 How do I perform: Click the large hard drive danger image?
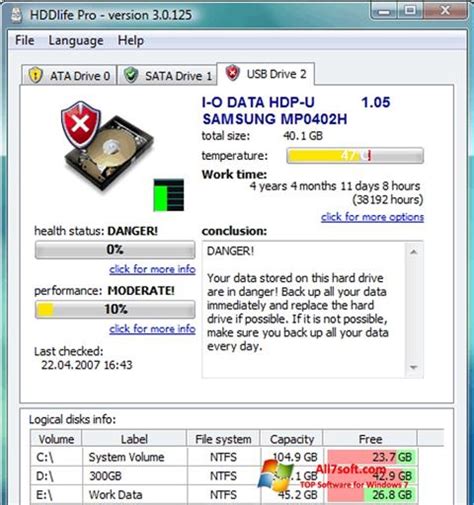pos(107,147)
